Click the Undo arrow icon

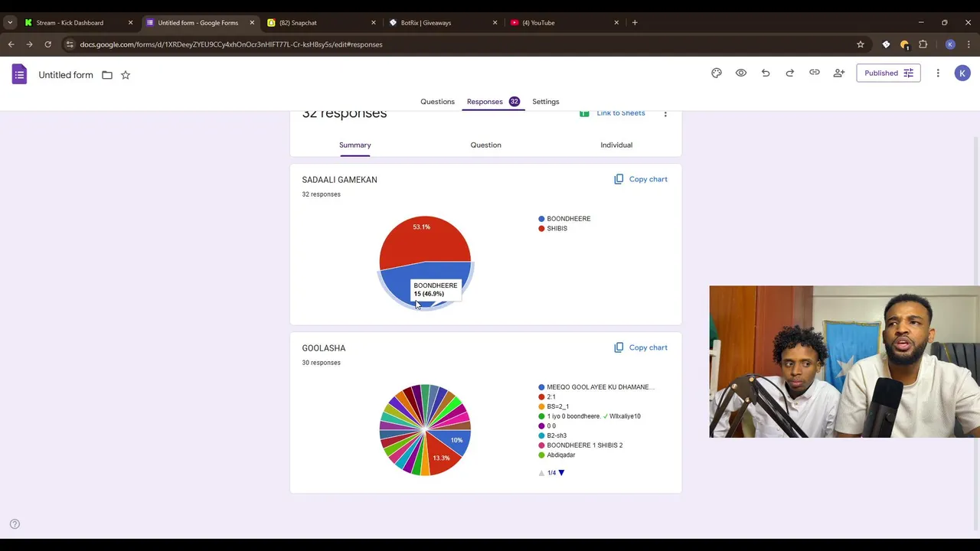click(x=766, y=73)
